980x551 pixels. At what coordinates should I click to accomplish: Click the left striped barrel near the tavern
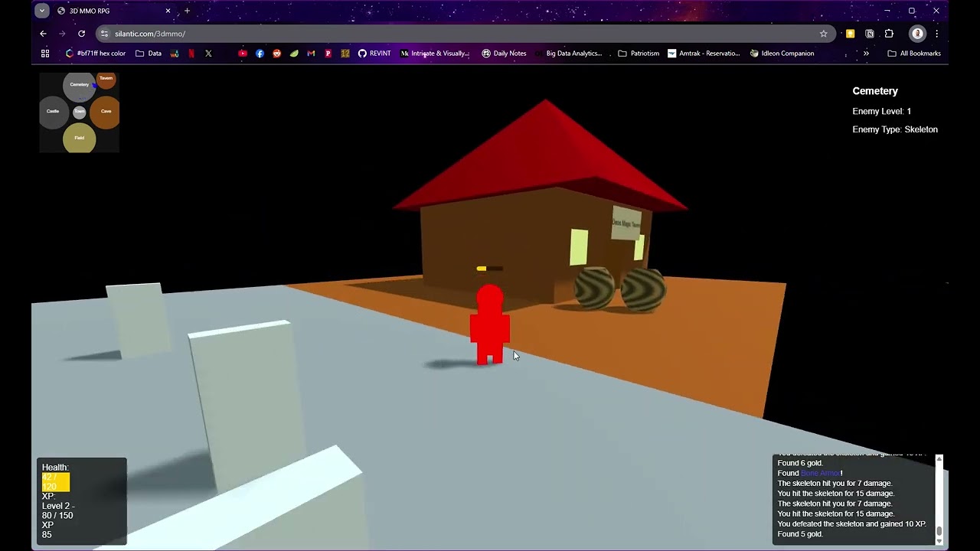(594, 288)
